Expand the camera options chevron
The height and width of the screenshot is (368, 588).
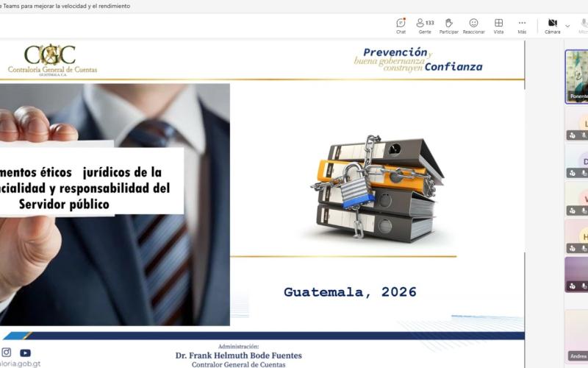pyautogui.click(x=567, y=26)
